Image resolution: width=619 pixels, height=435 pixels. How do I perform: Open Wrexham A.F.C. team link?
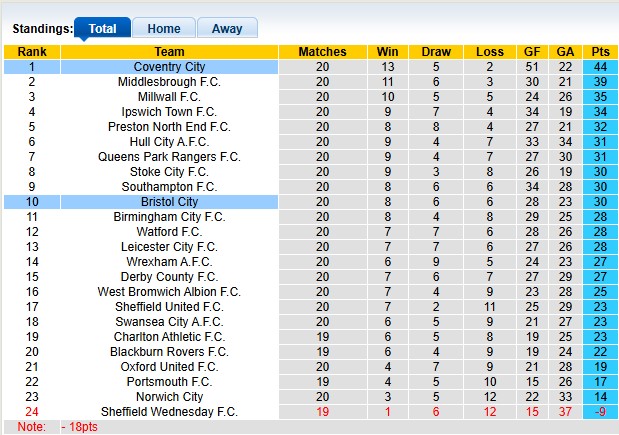point(169,262)
